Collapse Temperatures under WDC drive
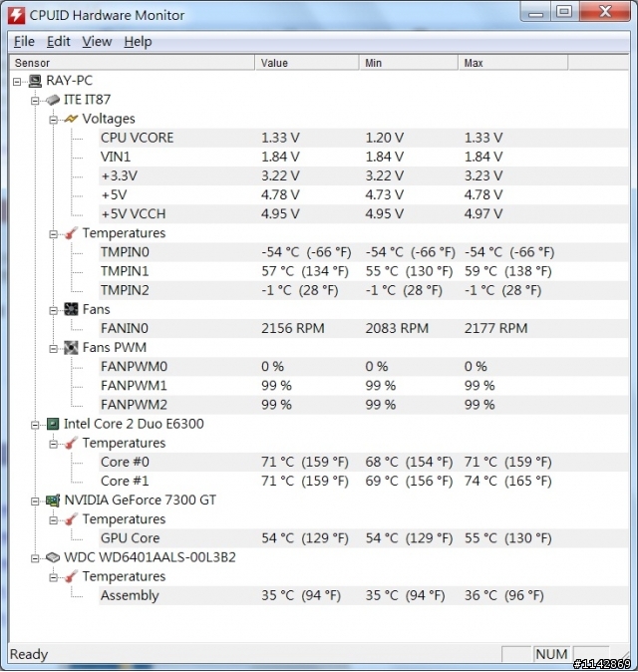The image size is (638, 672). pyautogui.click(x=53, y=577)
